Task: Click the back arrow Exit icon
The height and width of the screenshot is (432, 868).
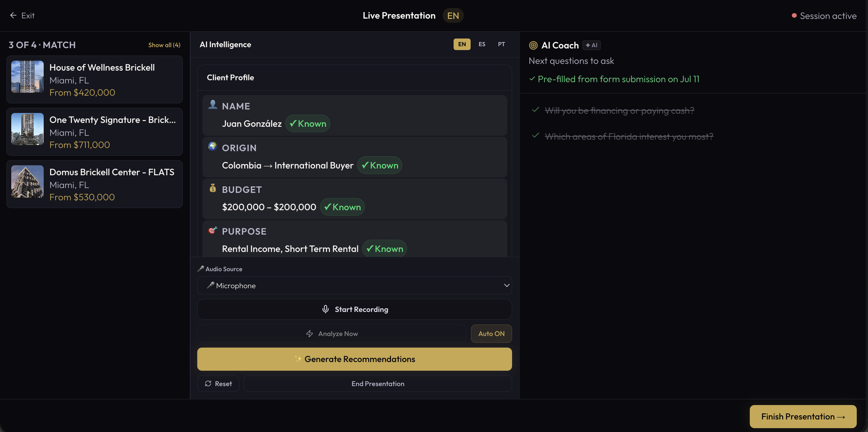Action: coord(13,15)
